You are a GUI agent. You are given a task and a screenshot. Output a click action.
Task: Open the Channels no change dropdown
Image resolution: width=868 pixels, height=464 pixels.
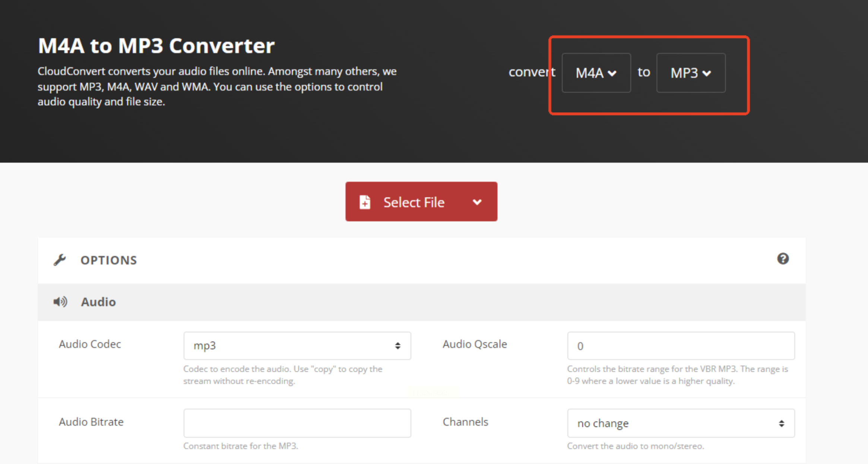click(681, 423)
